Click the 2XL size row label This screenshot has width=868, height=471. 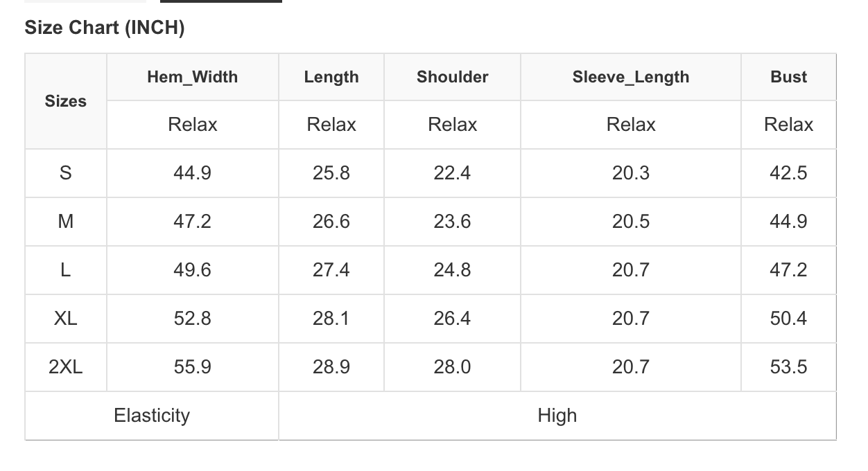(66, 367)
